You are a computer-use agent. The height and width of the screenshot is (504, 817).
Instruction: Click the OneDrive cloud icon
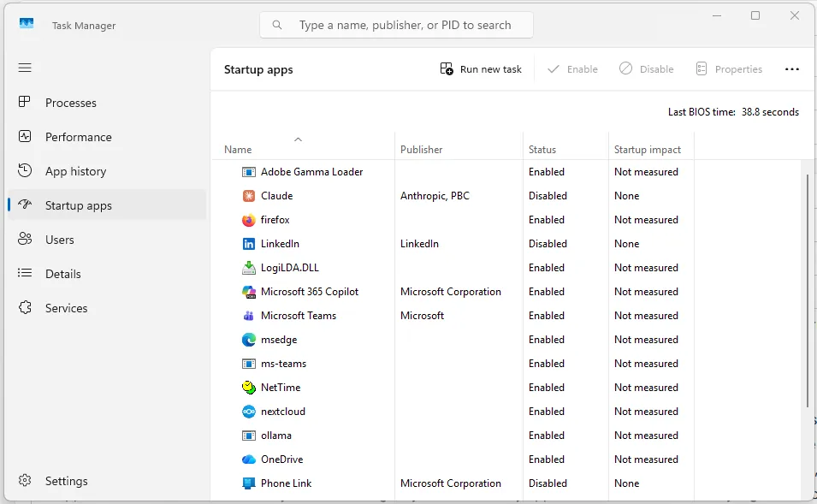pos(249,460)
